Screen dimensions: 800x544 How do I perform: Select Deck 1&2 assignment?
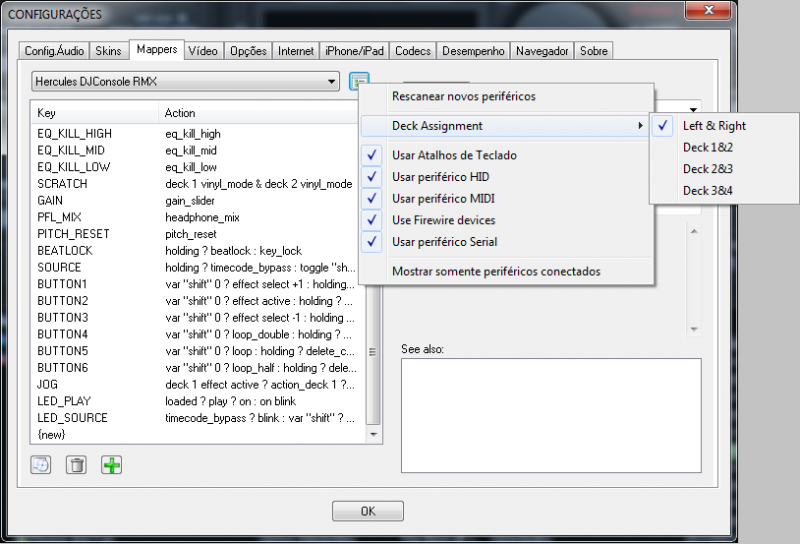coord(708,147)
